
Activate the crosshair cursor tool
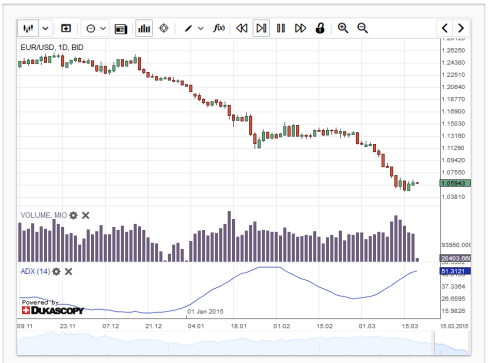point(164,28)
